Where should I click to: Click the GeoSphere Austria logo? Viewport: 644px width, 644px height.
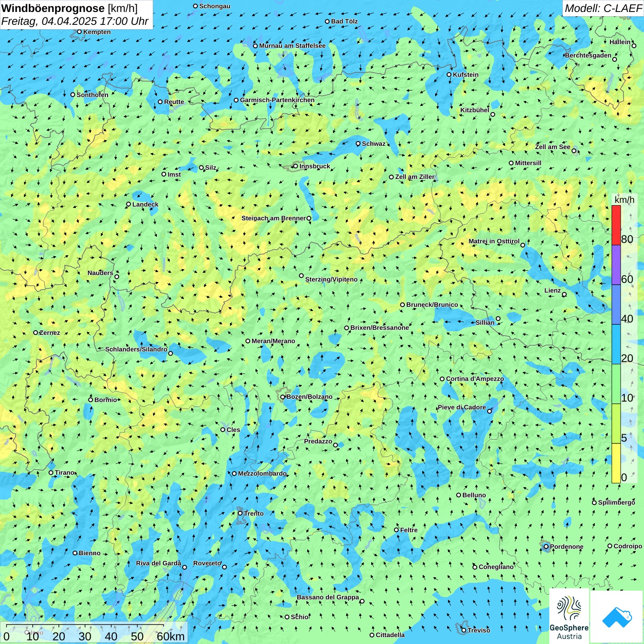click(569, 616)
